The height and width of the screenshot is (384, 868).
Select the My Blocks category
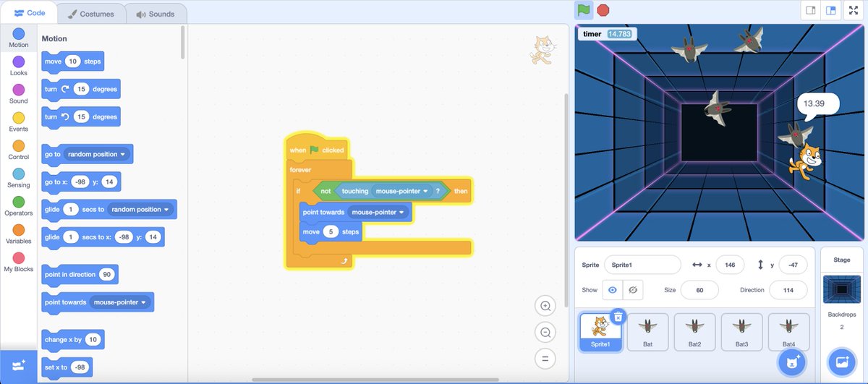tap(19, 263)
